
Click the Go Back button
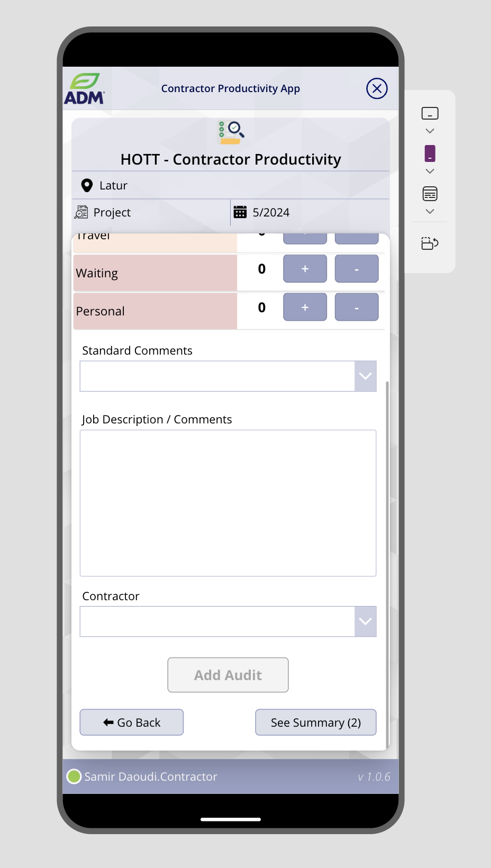[x=132, y=722]
